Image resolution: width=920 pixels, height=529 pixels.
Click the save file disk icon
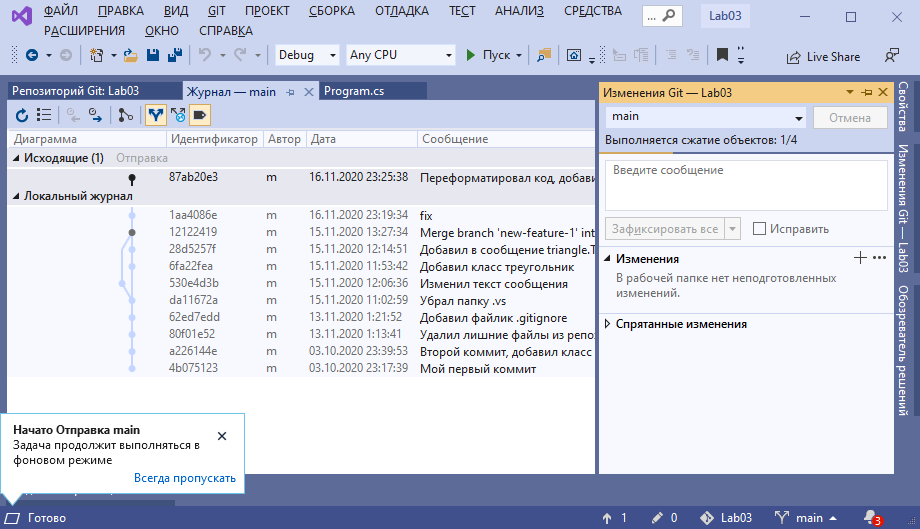[153, 55]
